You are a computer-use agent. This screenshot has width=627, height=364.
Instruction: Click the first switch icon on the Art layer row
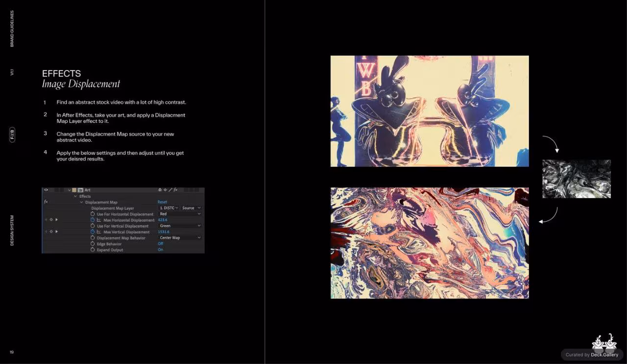click(160, 190)
